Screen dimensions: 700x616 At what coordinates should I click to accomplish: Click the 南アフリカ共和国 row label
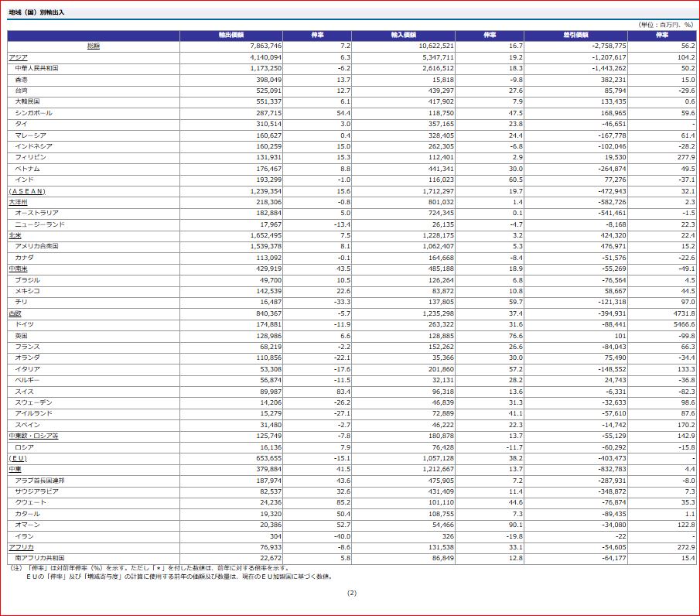click(x=40, y=558)
